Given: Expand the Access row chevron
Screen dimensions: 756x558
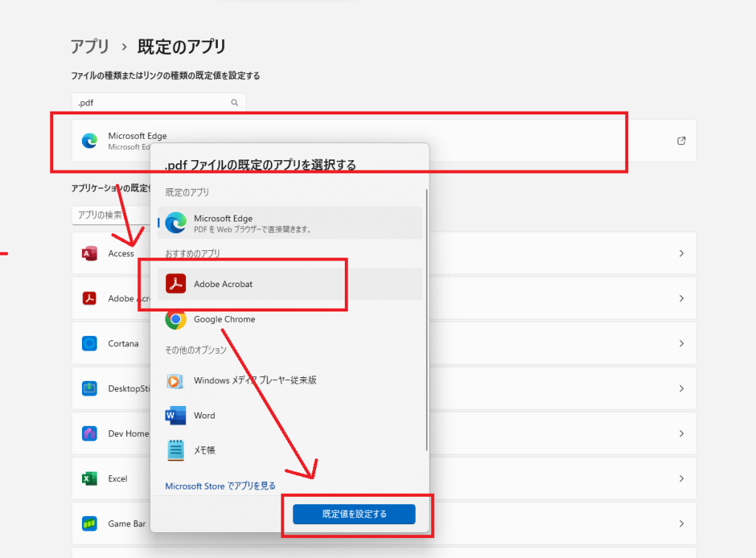Looking at the screenshot, I should [x=681, y=253].
